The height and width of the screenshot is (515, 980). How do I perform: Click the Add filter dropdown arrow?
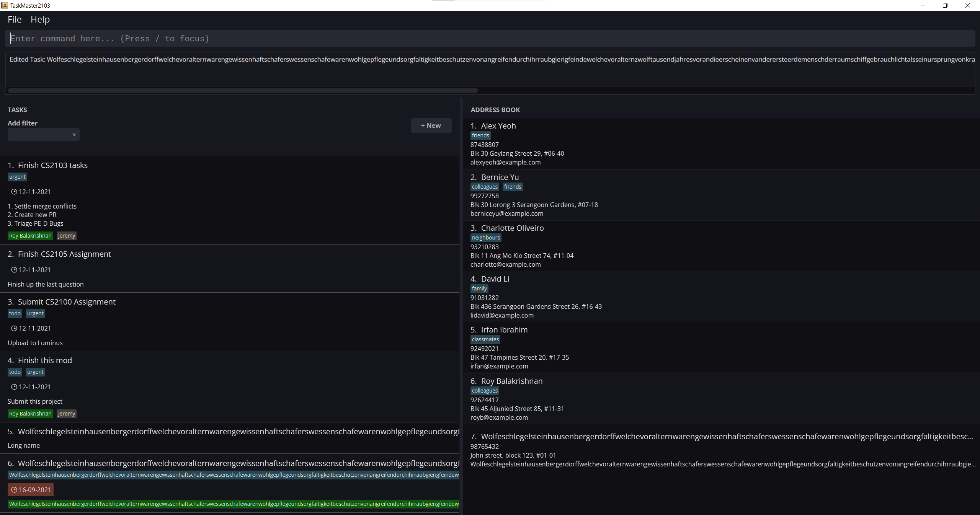coord(74,135)
